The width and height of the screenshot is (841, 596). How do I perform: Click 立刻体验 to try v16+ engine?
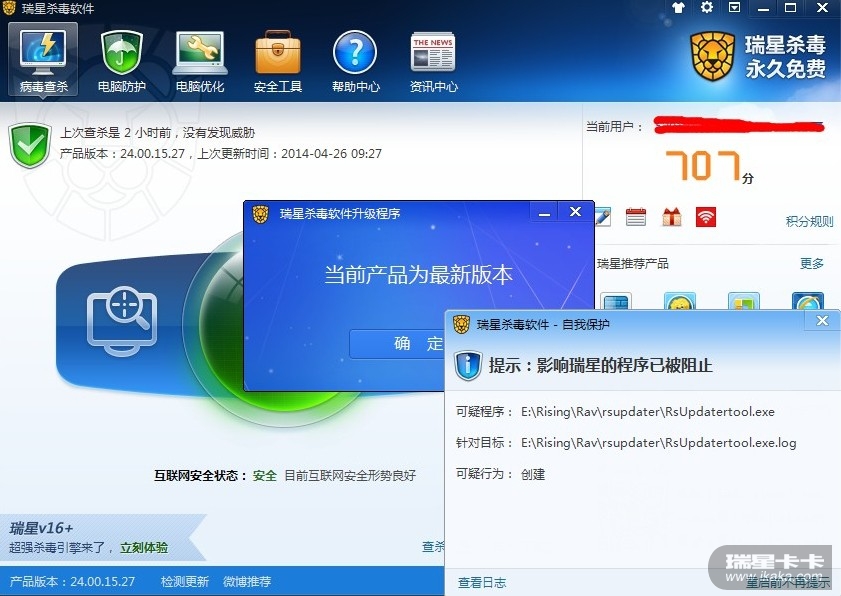(x=144, y=548)
